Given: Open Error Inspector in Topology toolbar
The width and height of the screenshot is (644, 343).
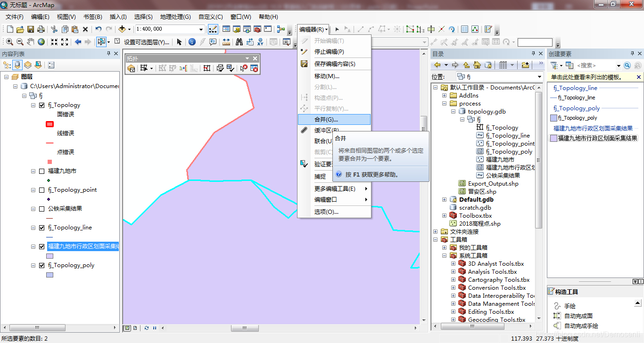Looking at the screenshot, I should click(254, 68).
